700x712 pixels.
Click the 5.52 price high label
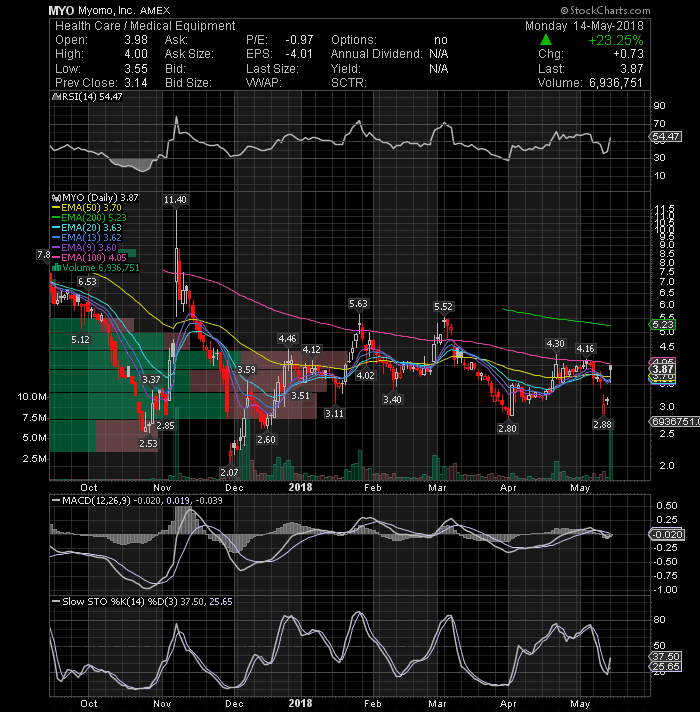click(443, 307)
